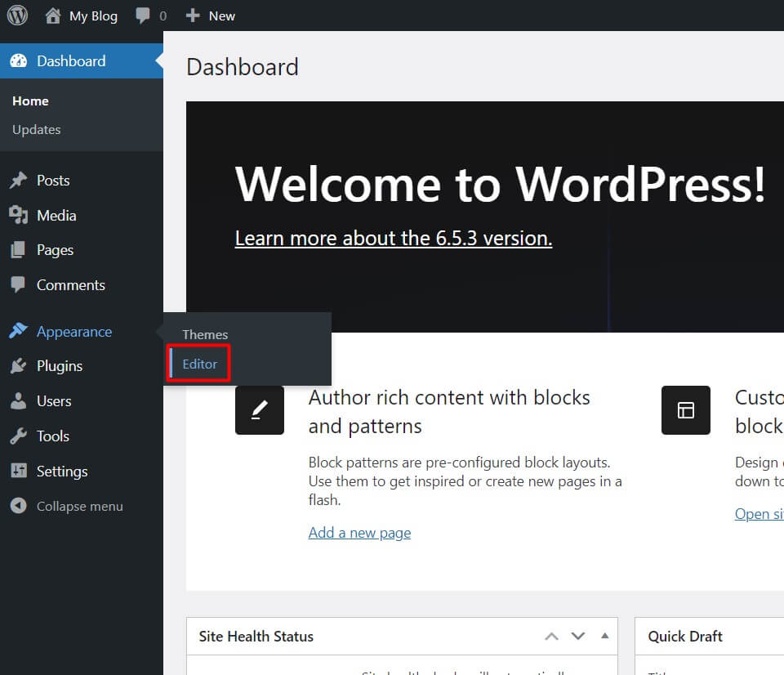The image size is (784, 675).
Task: Move Site Health Status widget up
Action: 551,637
